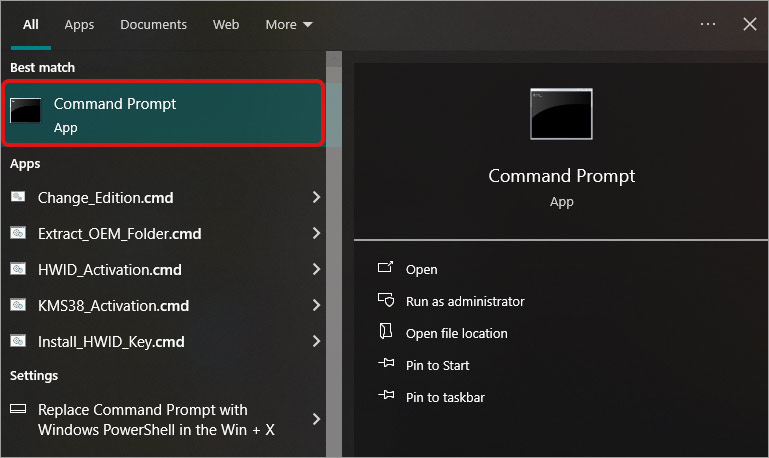Viewport: 769px width, 458px height.
Task: Click the HWID_Activation.cmd file icon
Action: click(18, 270)
